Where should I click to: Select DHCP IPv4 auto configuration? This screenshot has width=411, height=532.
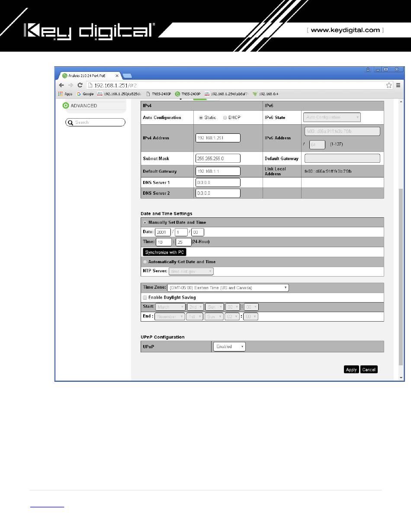(x=225, y=118)
